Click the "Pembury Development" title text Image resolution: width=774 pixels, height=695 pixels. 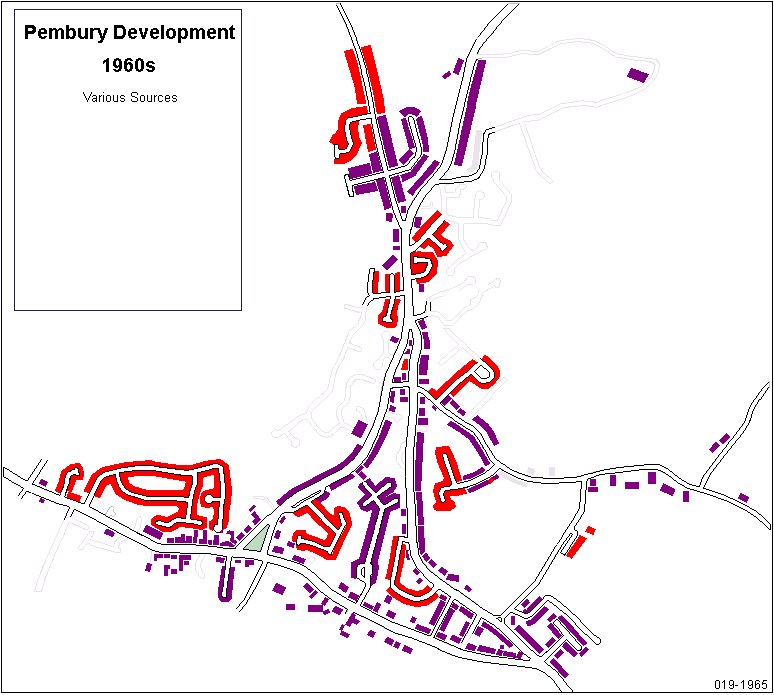pyautogui.click(x=129, y=33)
